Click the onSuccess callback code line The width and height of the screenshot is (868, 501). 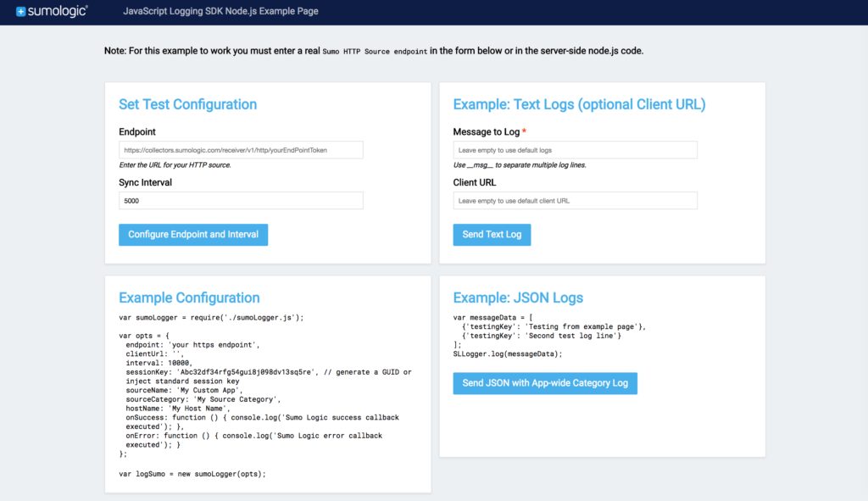point(263,422)
